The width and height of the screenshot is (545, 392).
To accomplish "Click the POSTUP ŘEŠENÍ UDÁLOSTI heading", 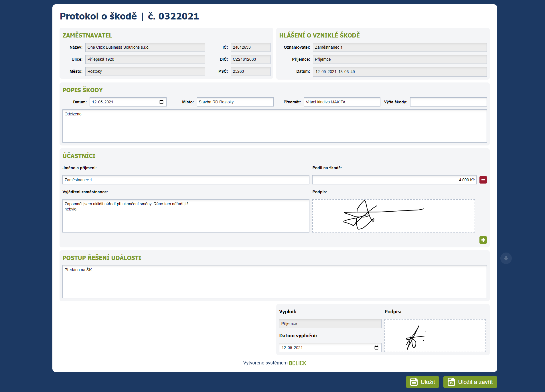I will point(102,258).
